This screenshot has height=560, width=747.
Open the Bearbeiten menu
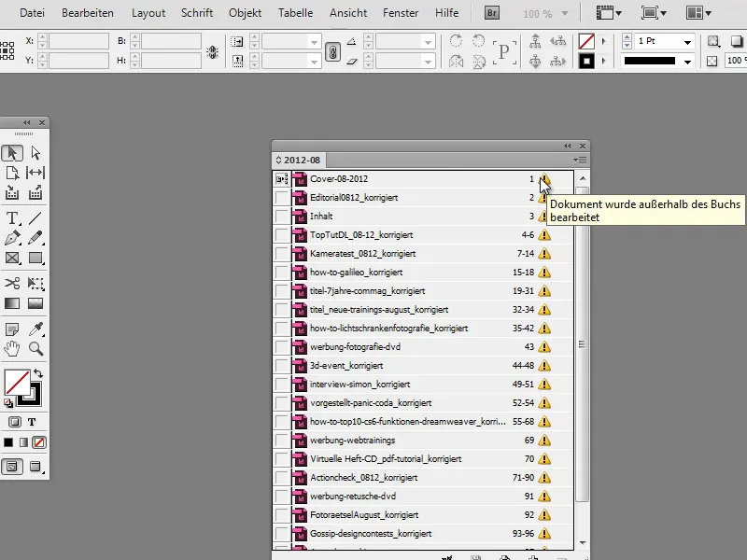(88, 13)
